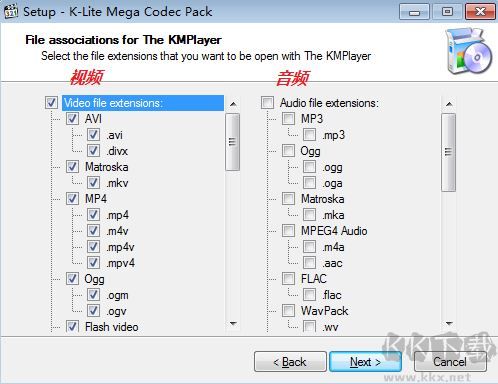
Task: Check the WavPack group checkbox
Action: click(288, 311)
